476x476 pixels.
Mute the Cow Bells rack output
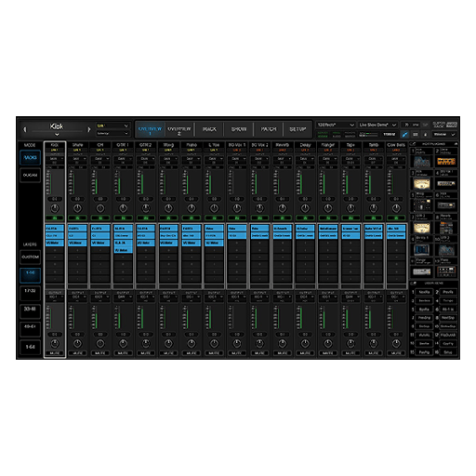[x=396, y=353]
